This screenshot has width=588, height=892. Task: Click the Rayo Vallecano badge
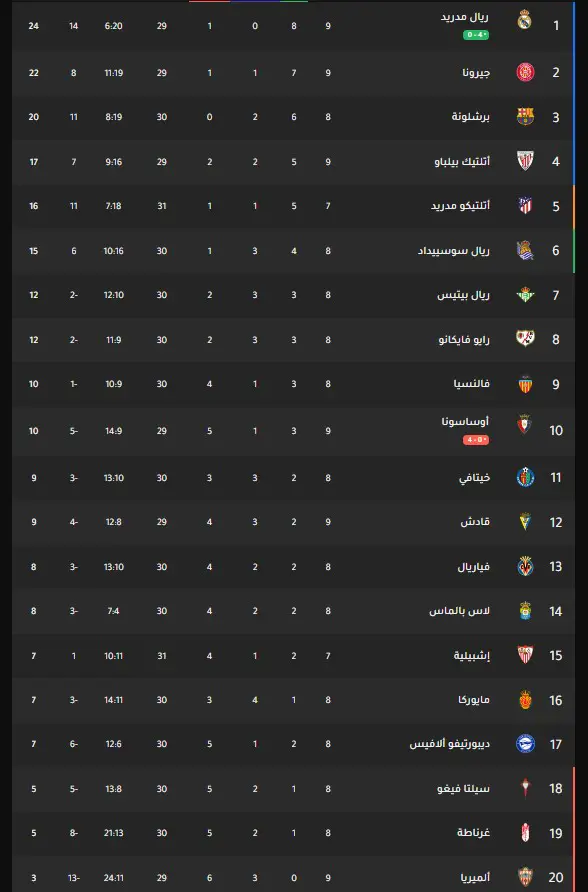click(525, 339)
